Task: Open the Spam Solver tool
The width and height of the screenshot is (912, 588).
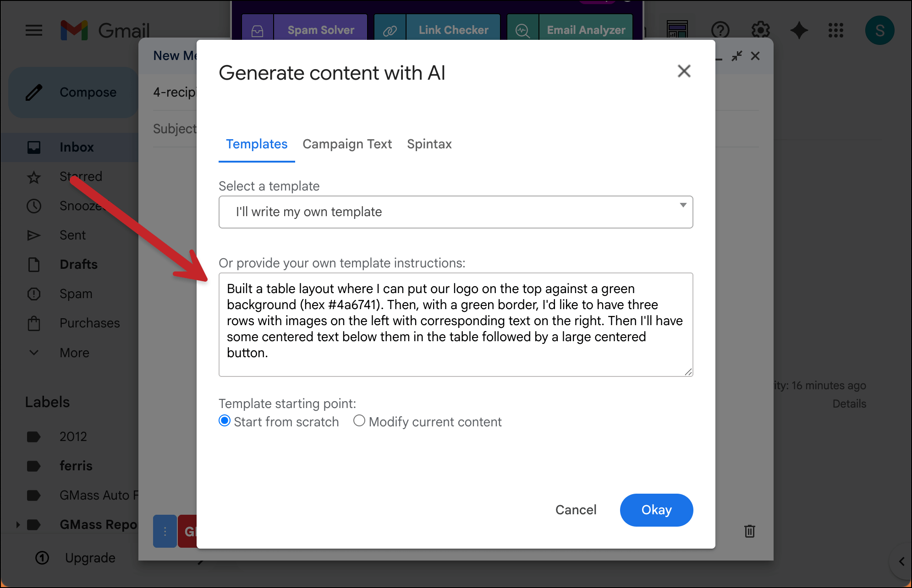Action: 321,30
